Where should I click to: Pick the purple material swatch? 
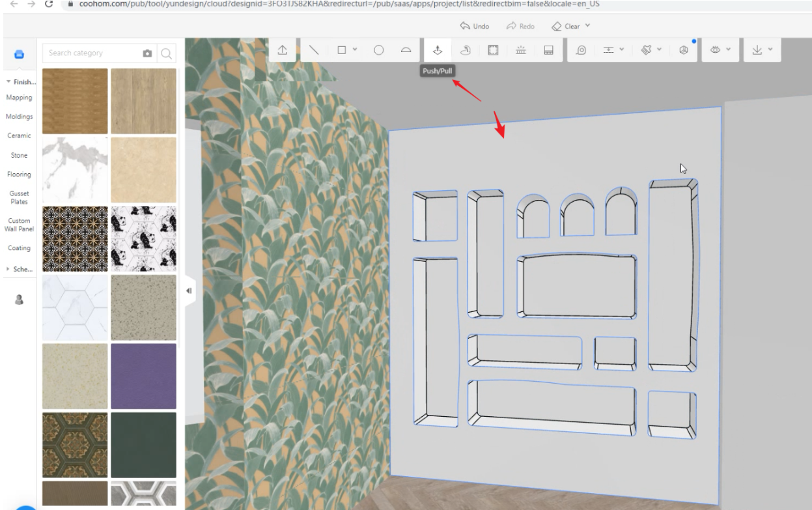click(x=143, y=376)
